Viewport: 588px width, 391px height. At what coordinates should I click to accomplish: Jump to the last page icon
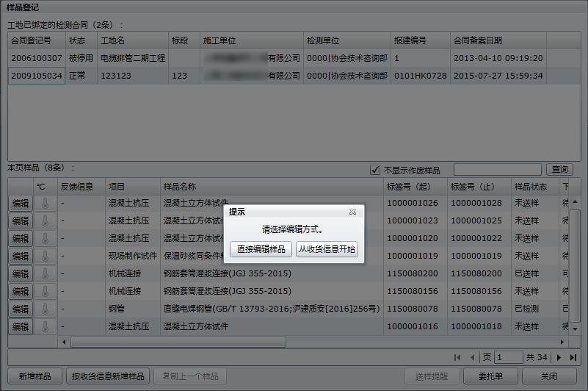click(572, 357)
